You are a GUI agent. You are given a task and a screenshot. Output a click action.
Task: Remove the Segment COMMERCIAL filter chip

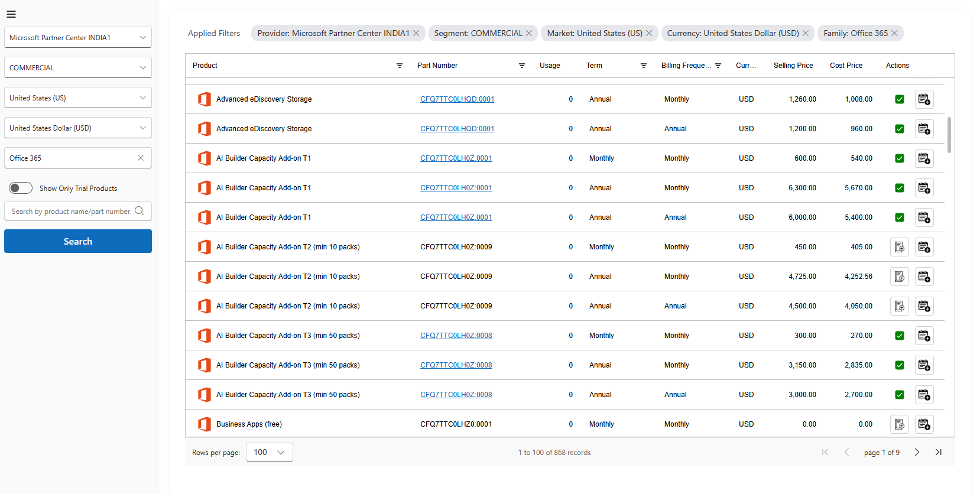point(529,33)
